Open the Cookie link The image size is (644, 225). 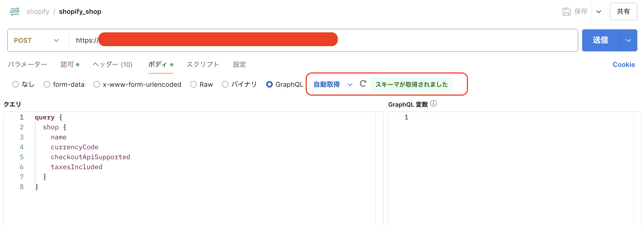[624, 64]
